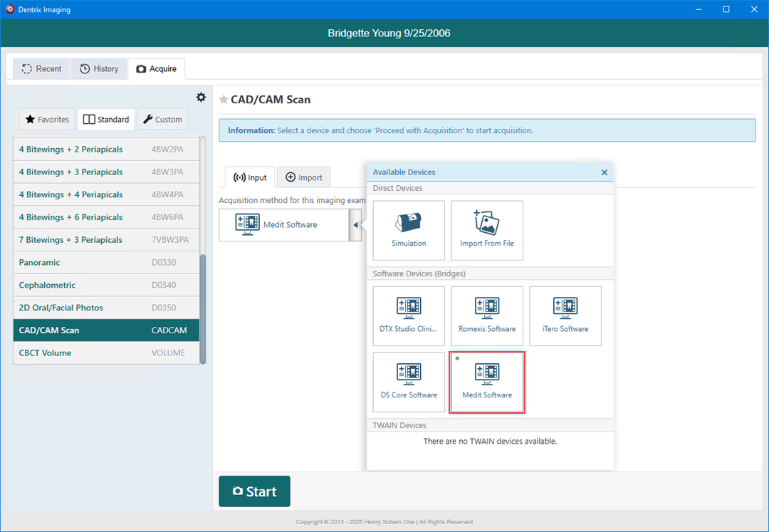Open the Import tab

304,177
